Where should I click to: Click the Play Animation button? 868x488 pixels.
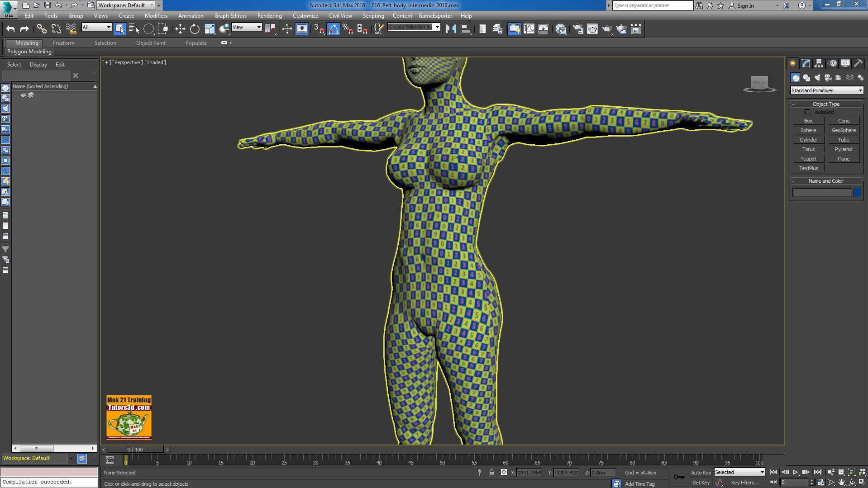click(x=795, y=472)
